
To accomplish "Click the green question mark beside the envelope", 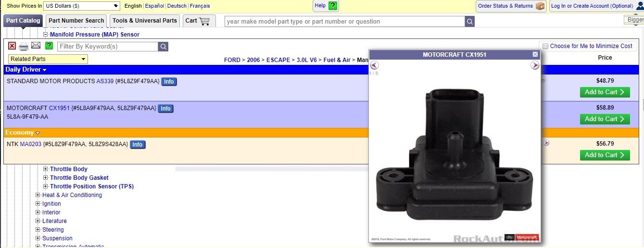I will click(49, 46).
